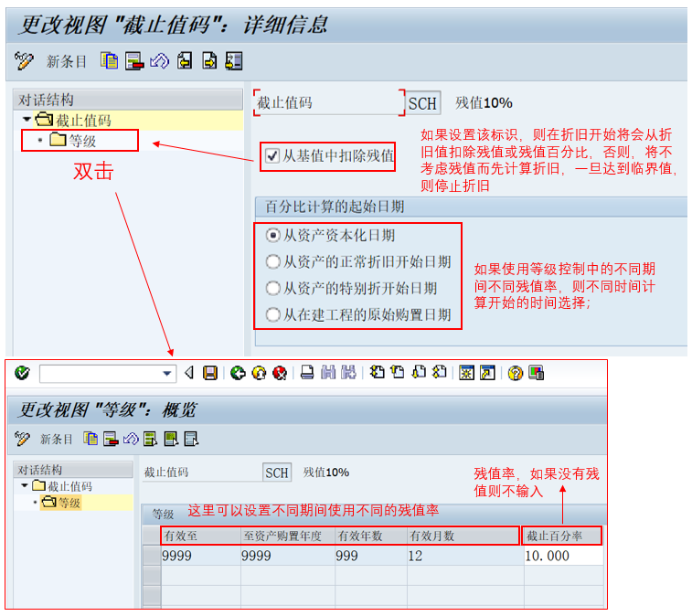This screenshot has height=616, width=692.
Task: Select the 从资产资本化日期 radio button
Action: pyautogui.click(x=272, y=235)
